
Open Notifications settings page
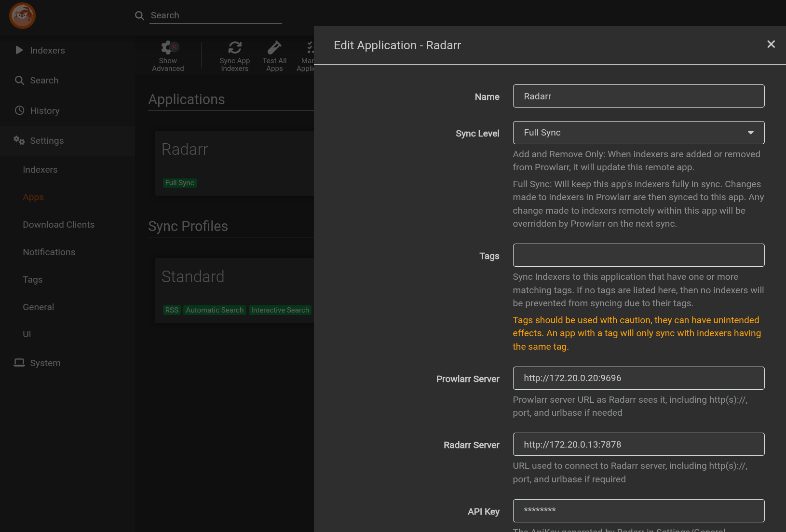point(49,252)
